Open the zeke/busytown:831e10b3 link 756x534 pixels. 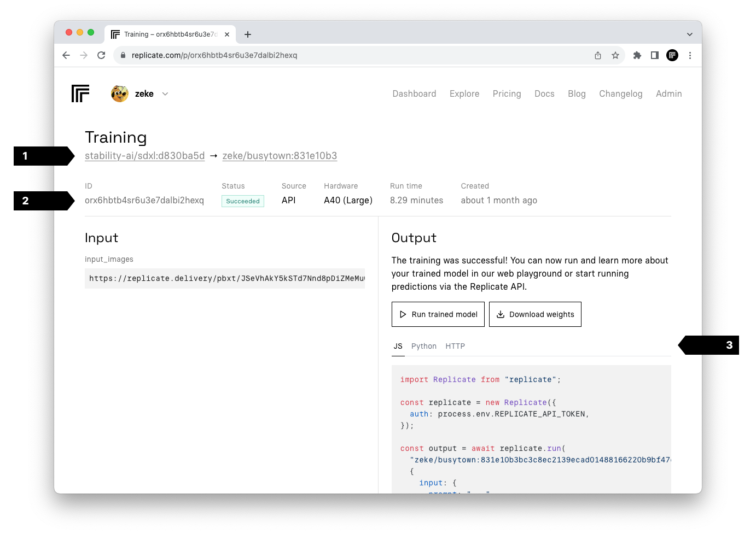pyautogui.click(x=280, y=156)
